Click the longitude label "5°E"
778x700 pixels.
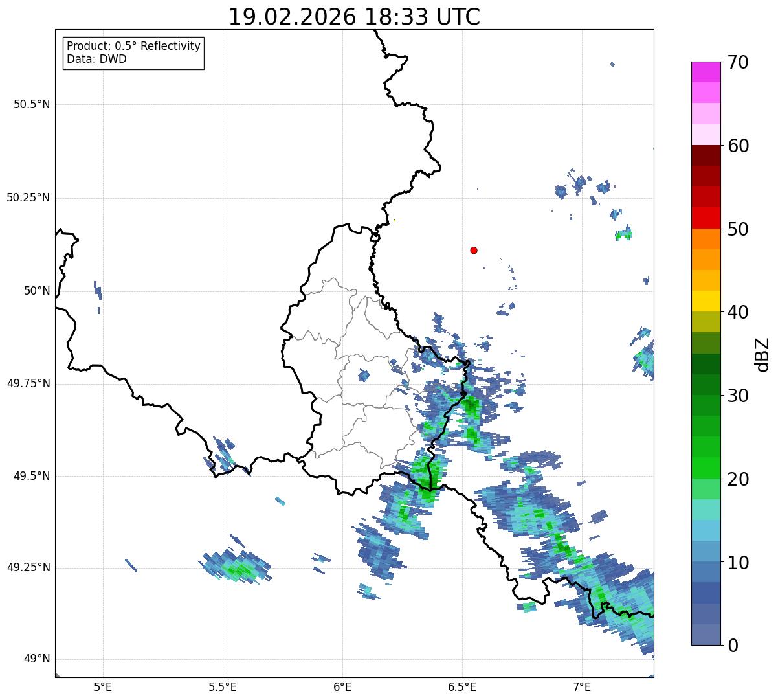[x=103, y=687]
